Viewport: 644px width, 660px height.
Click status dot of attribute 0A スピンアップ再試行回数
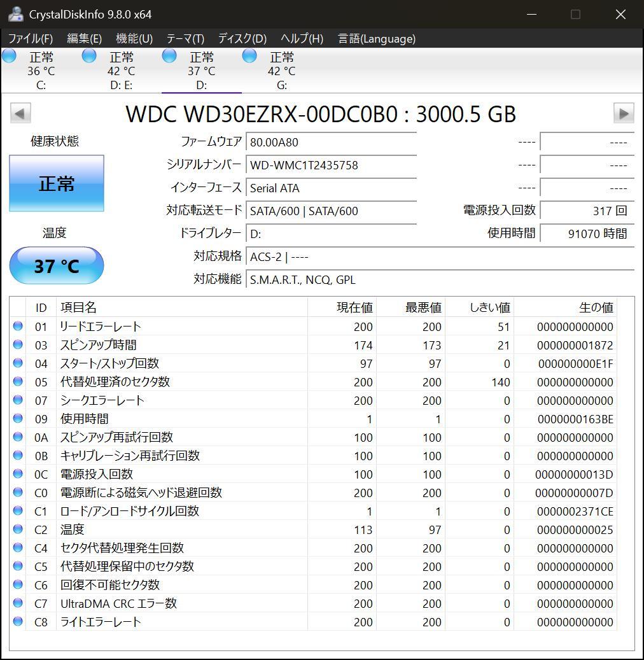tap(18, 437)
